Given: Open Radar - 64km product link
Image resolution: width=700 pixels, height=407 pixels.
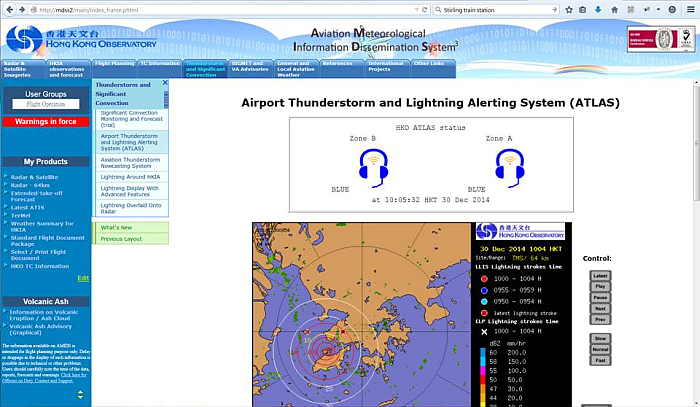Looking at the screenshot, I should (30, 185).
